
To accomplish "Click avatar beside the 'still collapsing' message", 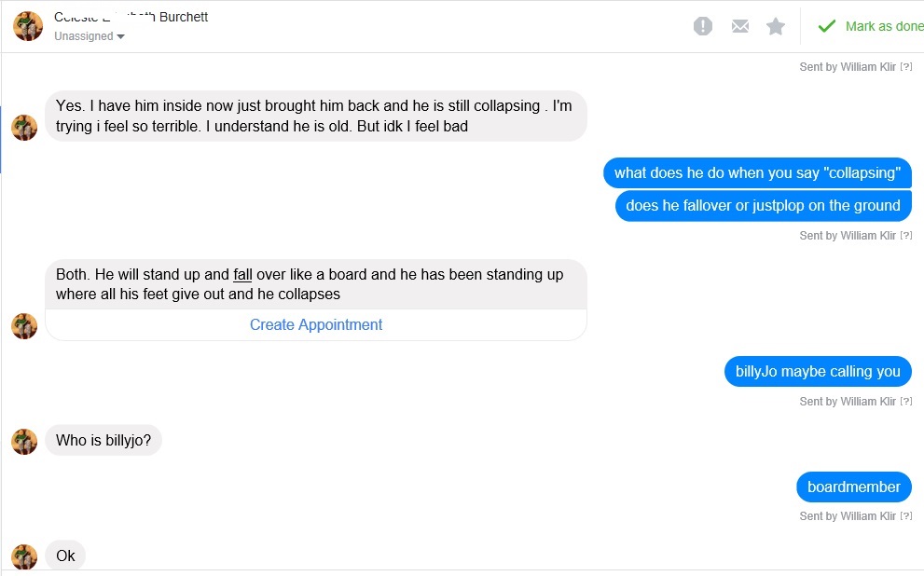I will [24, 128].
